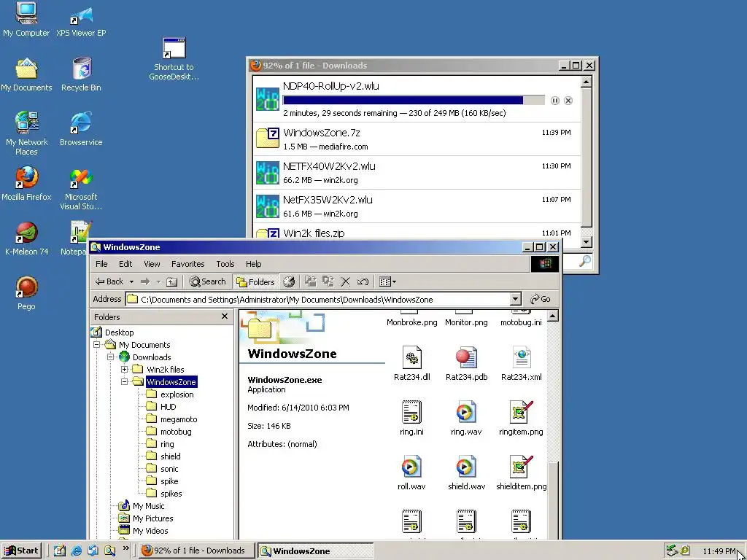This screenshot has width=747, height=560.
Task: Cancel the NDP40-RollUp-v2.wlu download
Action: (568, 101)
